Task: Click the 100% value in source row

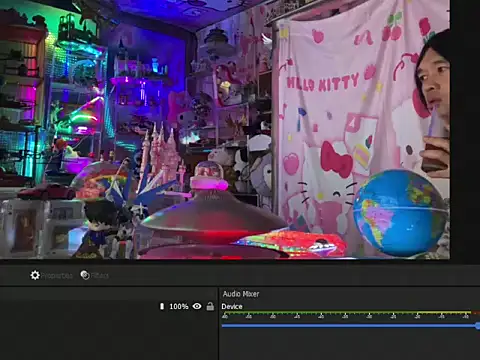Action: tap(179, 306)
